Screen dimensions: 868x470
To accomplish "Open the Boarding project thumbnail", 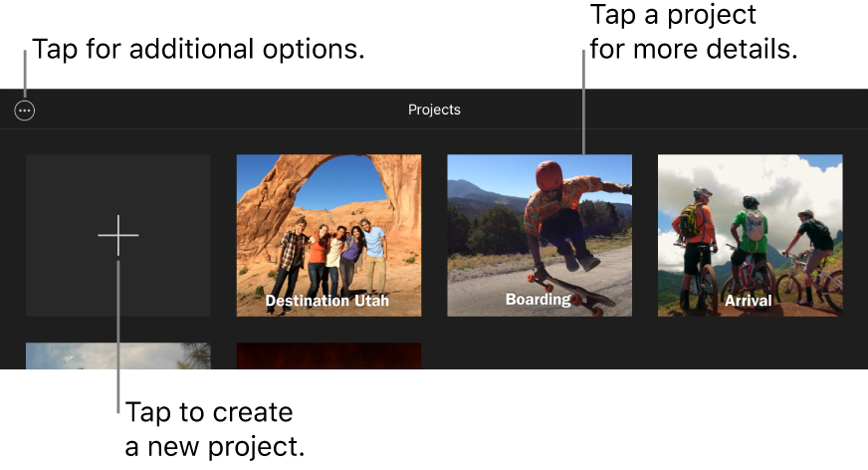I will 540,235.
